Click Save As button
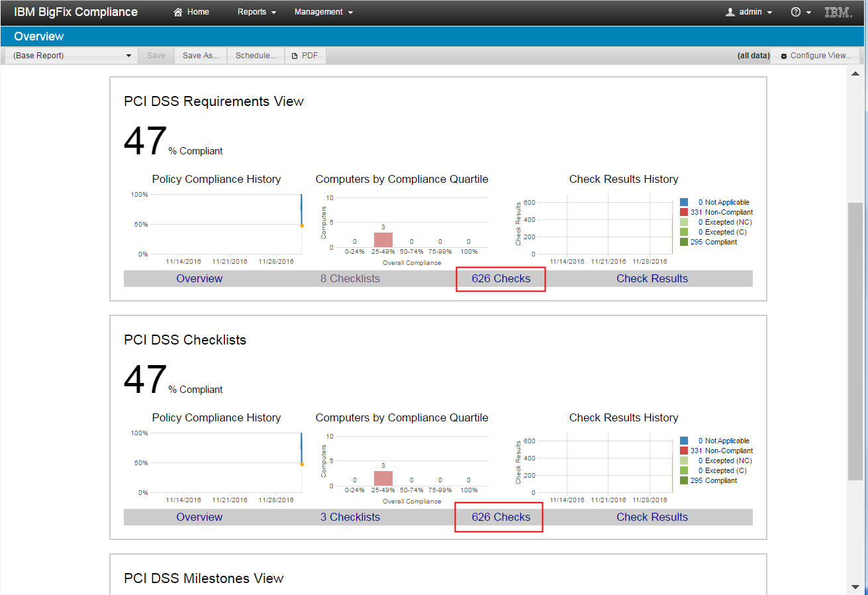 201,56
